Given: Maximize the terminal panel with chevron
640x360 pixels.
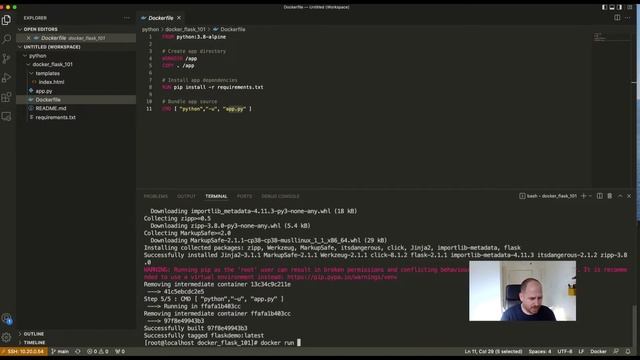Looking at the screenshot, I should pyautogui.click(x=620, y=196).
